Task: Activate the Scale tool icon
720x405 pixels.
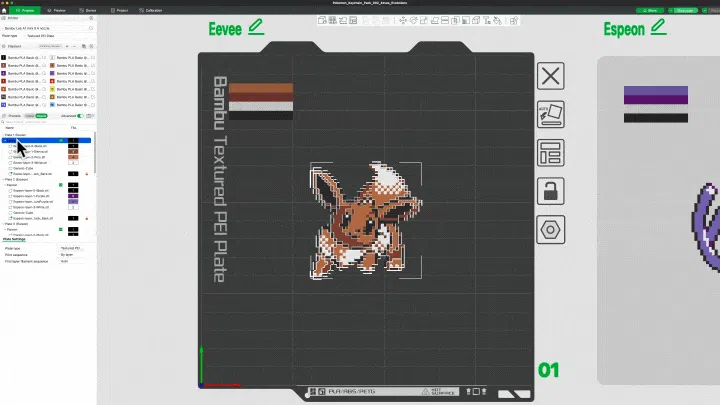Action: 424,20
